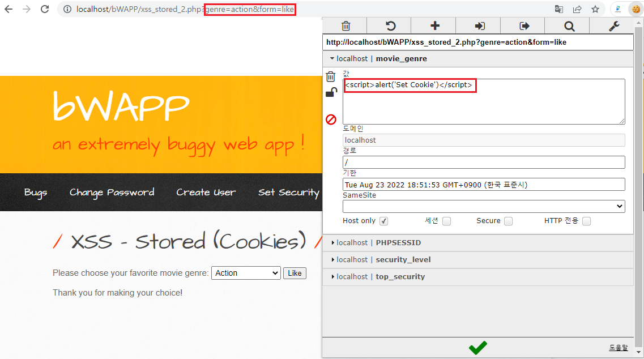Click the translate page icon

(x=559, y=9)
